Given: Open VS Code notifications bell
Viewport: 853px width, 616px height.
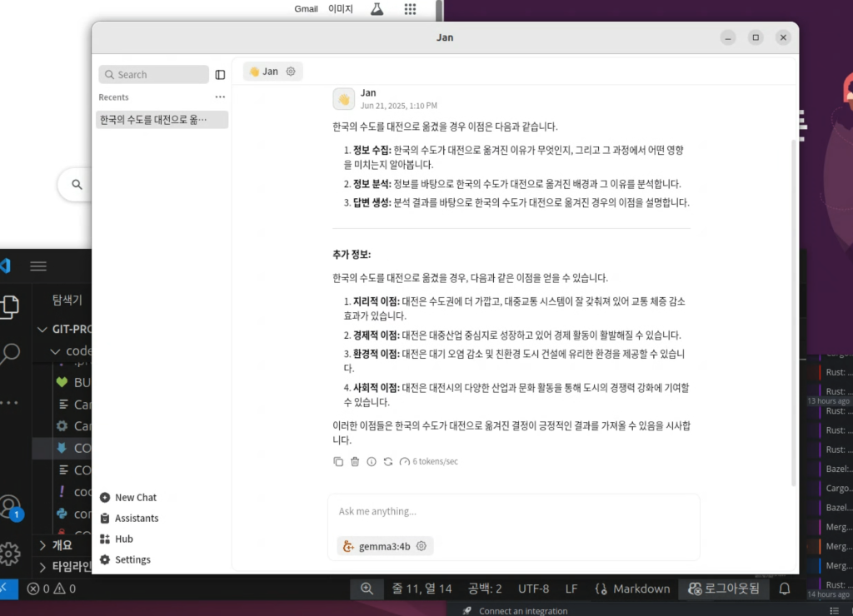Looking at the screenshot, I should pyautogui.click(x=785, y=589).
